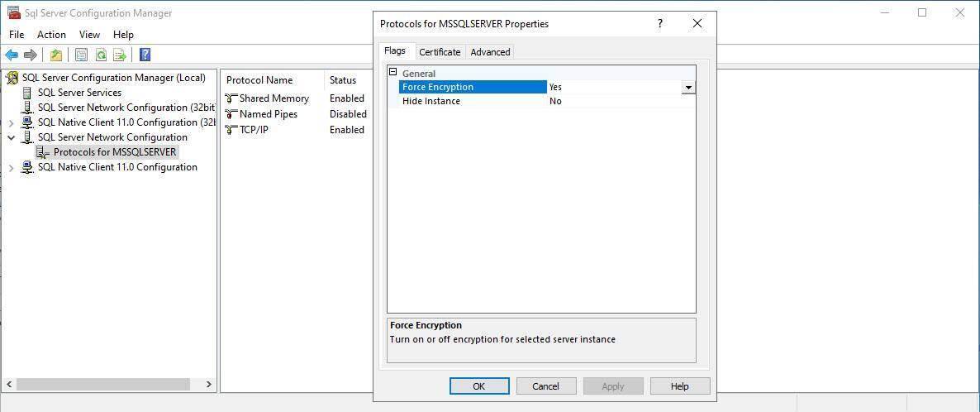Switch to the Certificate tab
The height and width of the screenshot is (412, 980).
tap(440, 52)
